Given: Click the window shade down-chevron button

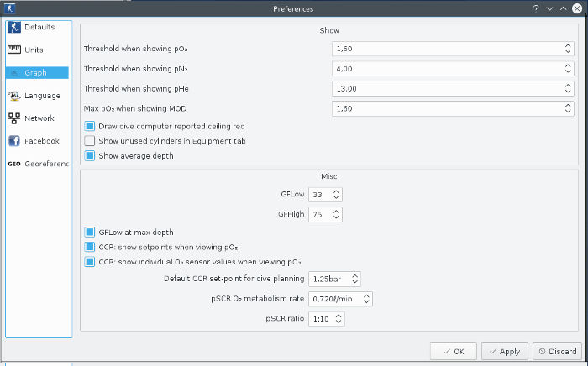Looking at the screenshot, I should (x=549, y=8).
